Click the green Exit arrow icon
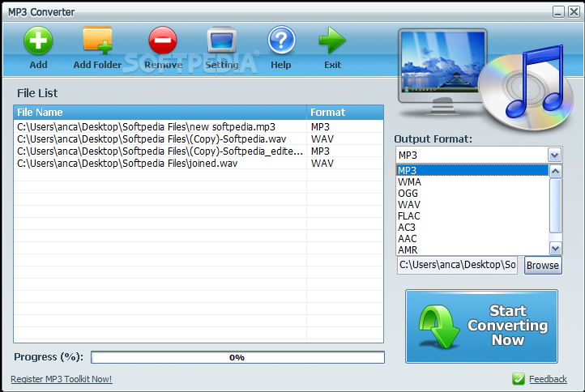Image resolution: width=585 pixels, height=392 pixels. tap(332, 40)
